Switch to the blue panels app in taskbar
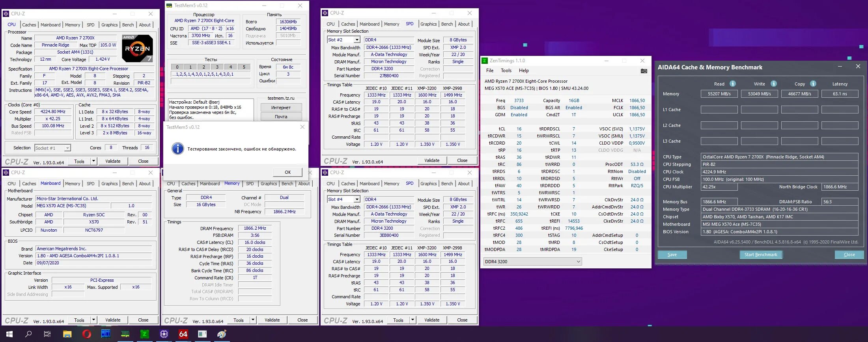 (106, 334)
